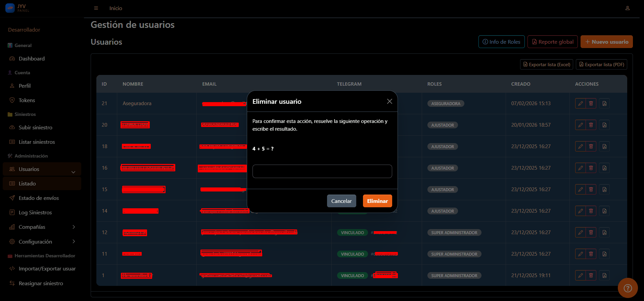Viewport: 644px width, 301px height.
Task: Click the trash delete icon for user 12
Action: [591, 232]
